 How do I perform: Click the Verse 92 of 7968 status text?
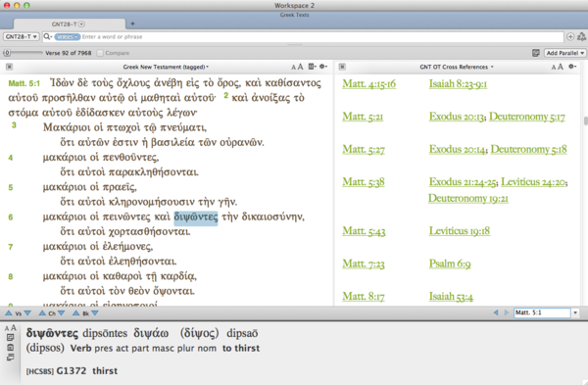pyautogui.click(x=69, y=53)
